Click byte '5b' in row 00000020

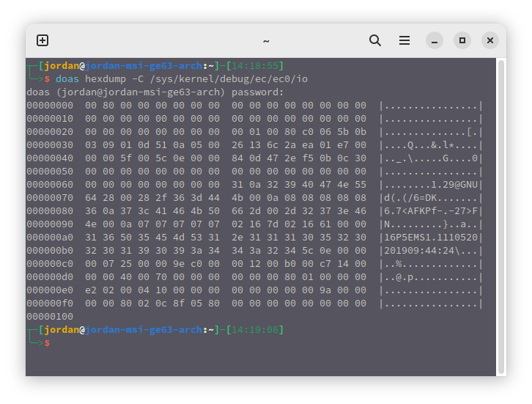343,132
